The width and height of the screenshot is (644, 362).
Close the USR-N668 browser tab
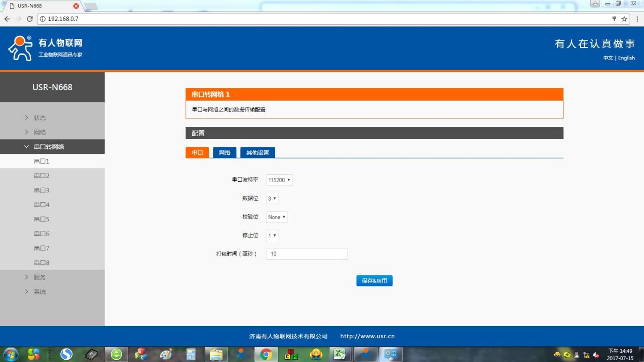click(x=76, y=6)
